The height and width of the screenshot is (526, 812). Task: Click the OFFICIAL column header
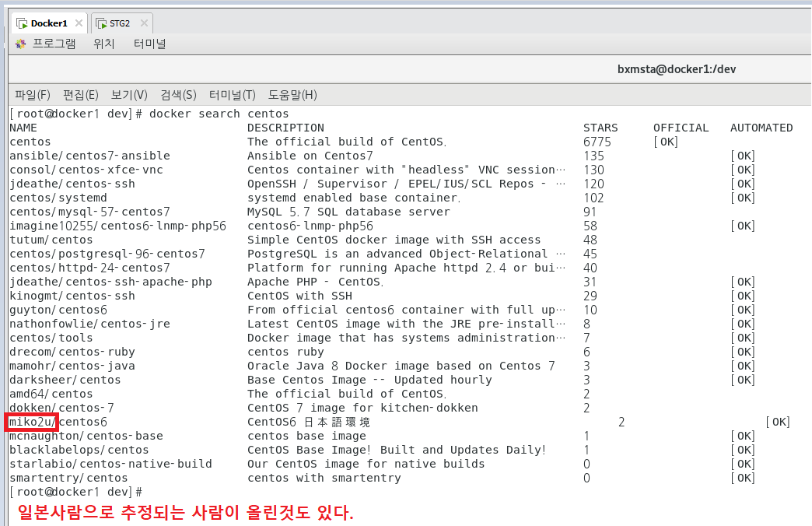[681, 128]
